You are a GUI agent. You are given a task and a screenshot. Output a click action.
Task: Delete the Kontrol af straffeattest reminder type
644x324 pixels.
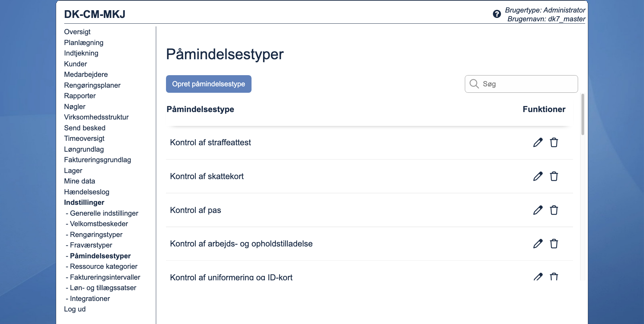pos(554,143)
